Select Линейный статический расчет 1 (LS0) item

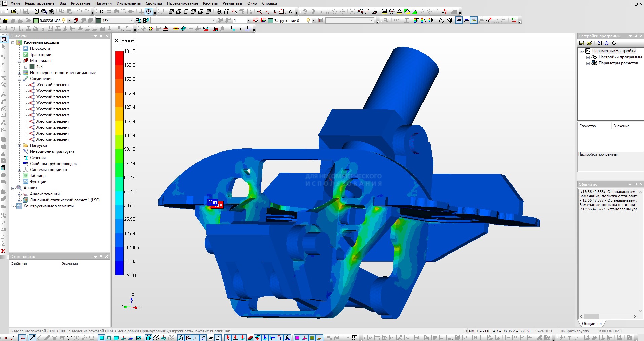pyautogui.click(x=65, y=200)
